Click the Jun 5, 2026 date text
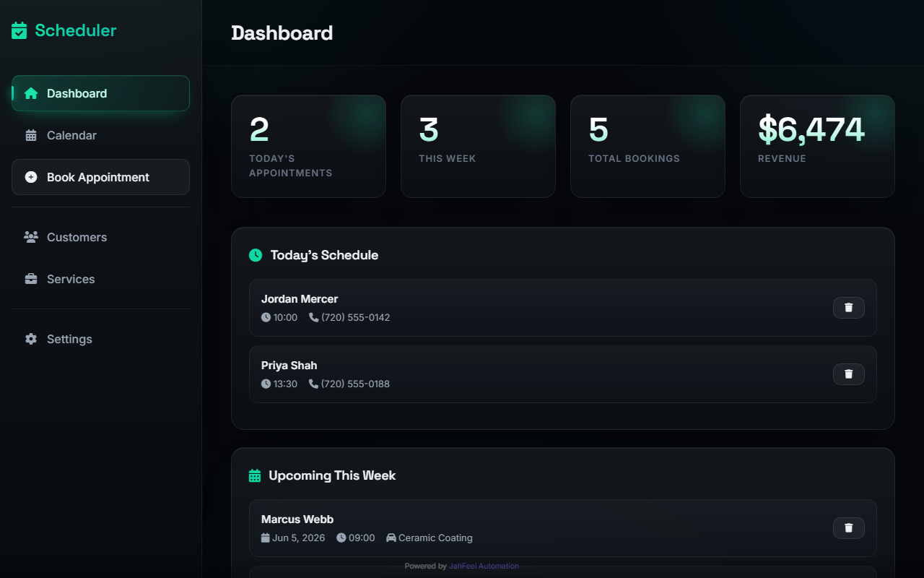Image resolution: width=924 pixels, height=578 pixels. coord(299,538)
